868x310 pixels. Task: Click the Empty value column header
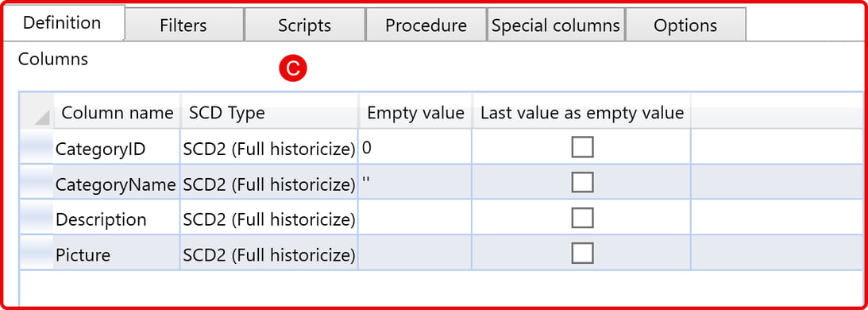click(415, 111)
